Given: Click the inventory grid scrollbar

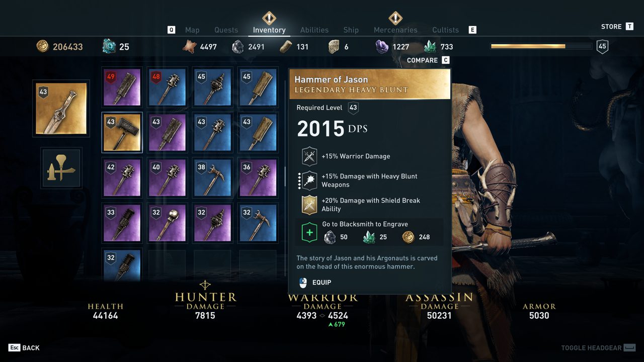Looking at the screenshot, I should [285, 176].
